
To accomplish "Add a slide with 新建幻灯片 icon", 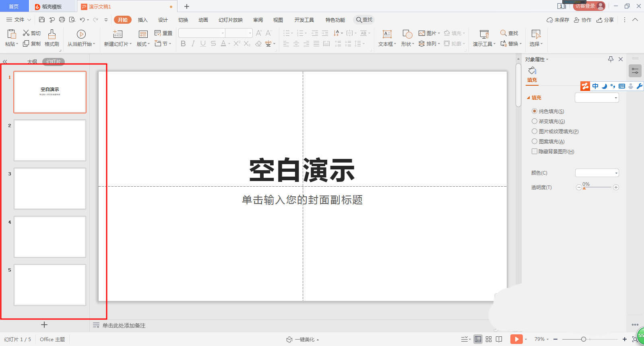I will pos(118,34).
